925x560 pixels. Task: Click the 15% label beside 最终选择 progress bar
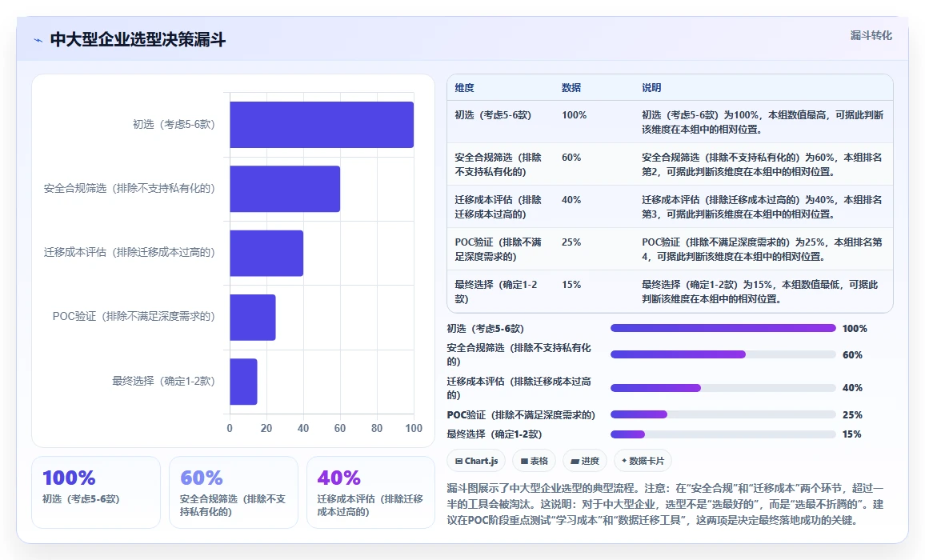tap(852, 434)
